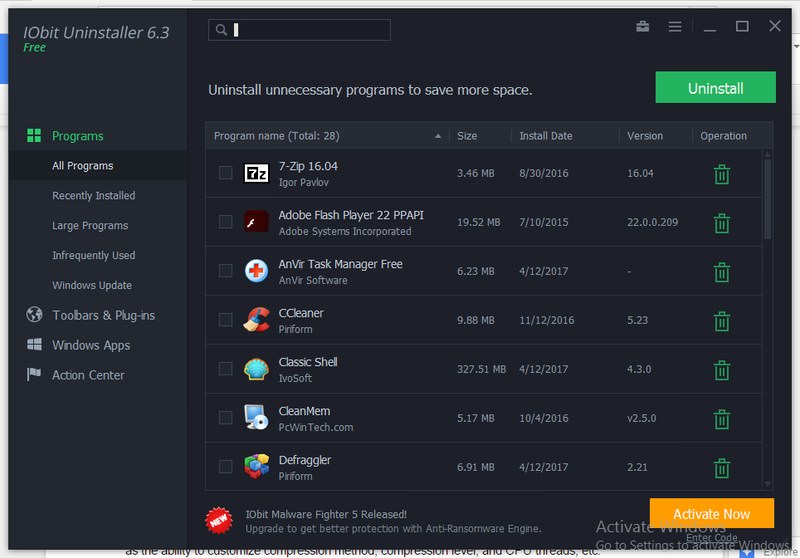800x558 pixels.
Task: Enable the Defraggler checkbox
Action: tap(226, 467)
